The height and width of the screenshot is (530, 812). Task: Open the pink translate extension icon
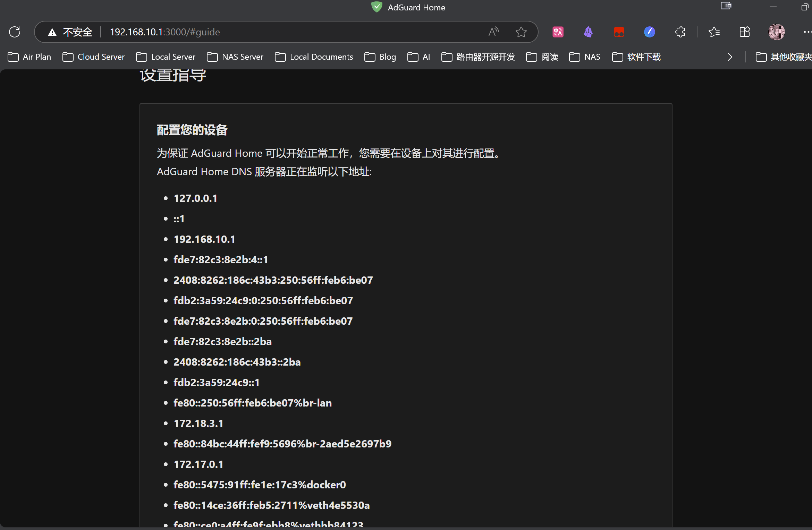(x=558, y=32)
